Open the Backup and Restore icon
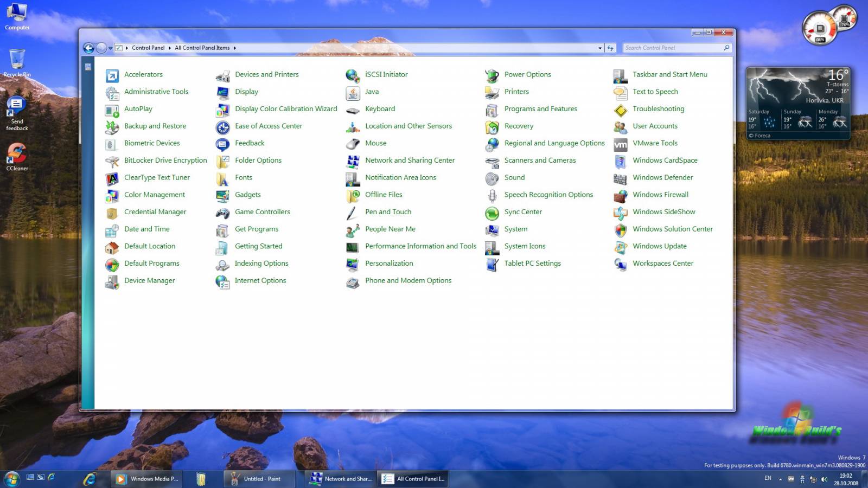Image resolution: width=868 pixels, height=488 pixels. click(x=112, y=127)
